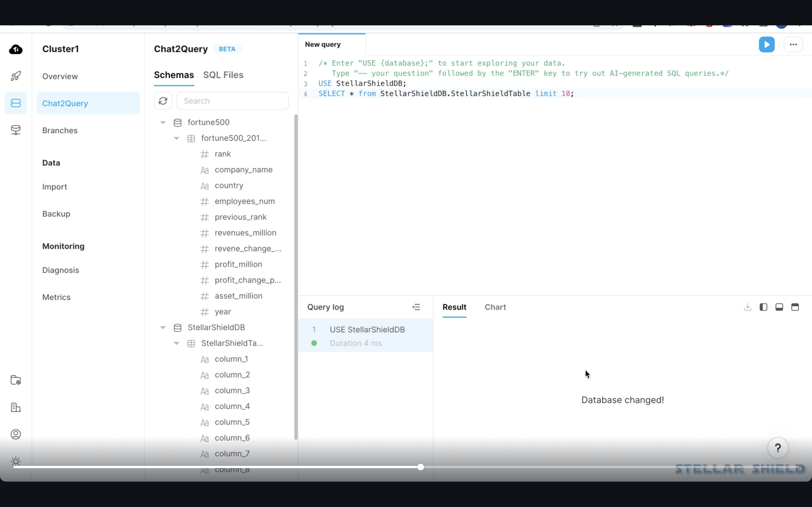812x507 pixels.
Task: Switch to the SQL Files tab
Action: [223, 75]
